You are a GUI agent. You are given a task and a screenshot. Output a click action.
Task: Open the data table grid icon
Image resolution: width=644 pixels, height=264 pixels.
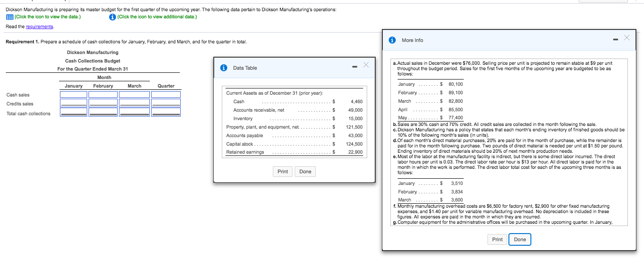pyautogui.click(x=9, y=17)
